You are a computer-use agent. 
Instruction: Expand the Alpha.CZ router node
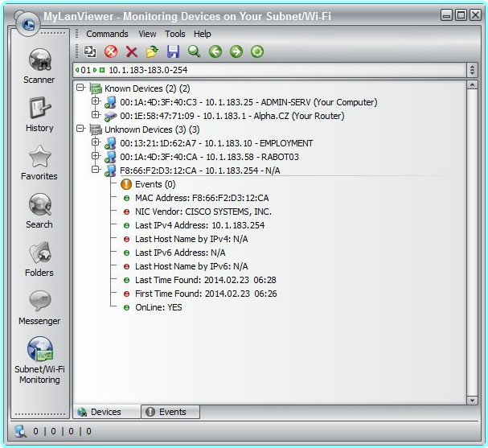click(95, 114)
